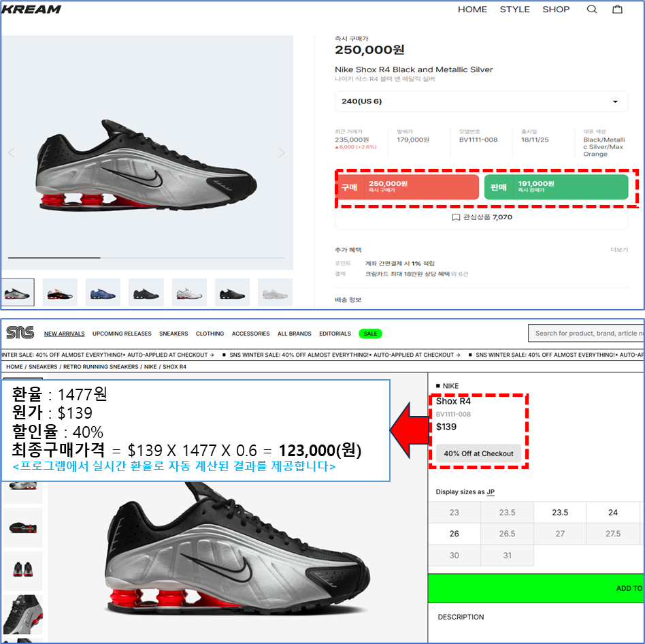The height and width of the screenshot is (644, 645).
Task: Click the HOME breadcrumb link
Action: [14, 367]
